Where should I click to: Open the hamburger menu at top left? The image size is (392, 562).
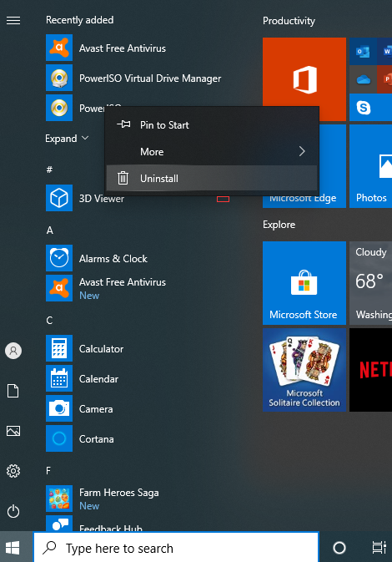pos(13,21)
